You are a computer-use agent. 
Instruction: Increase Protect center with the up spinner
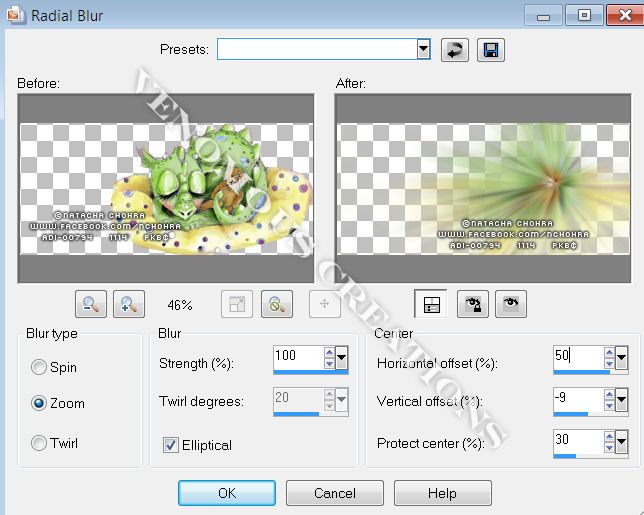(610, 437)
